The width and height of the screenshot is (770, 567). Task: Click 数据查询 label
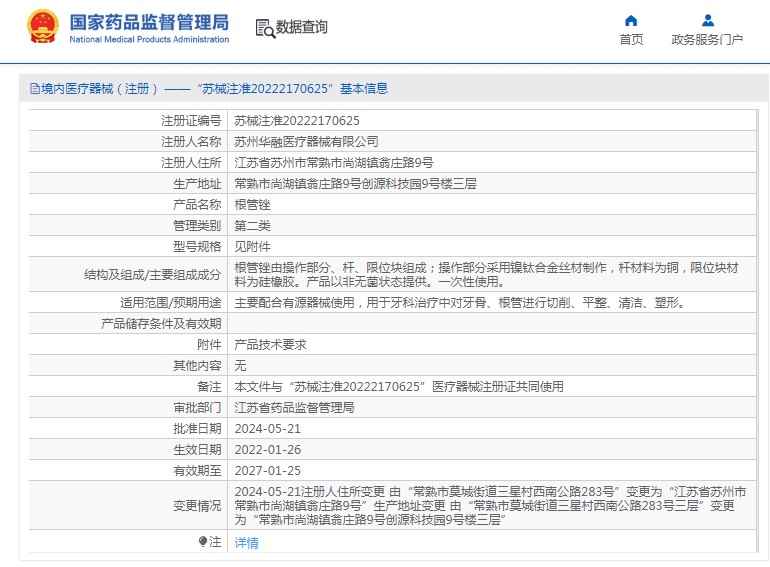(x=302, y=27)
